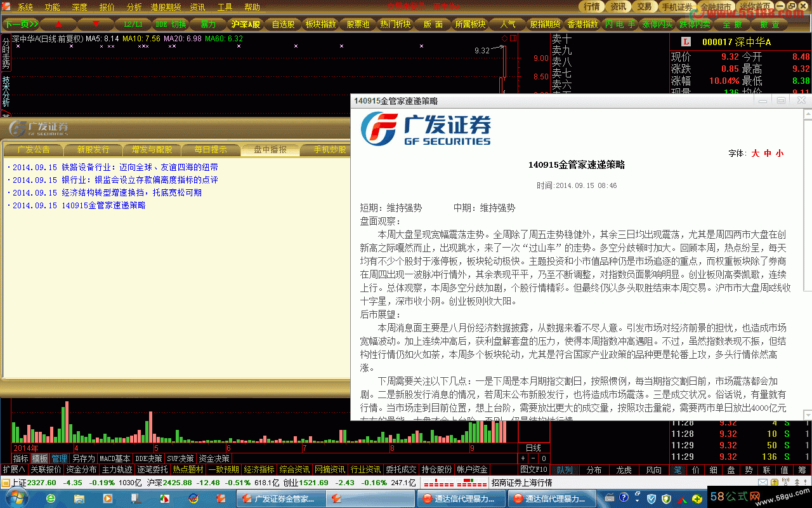Open news 140915金管家速递策略 in list

103,205
